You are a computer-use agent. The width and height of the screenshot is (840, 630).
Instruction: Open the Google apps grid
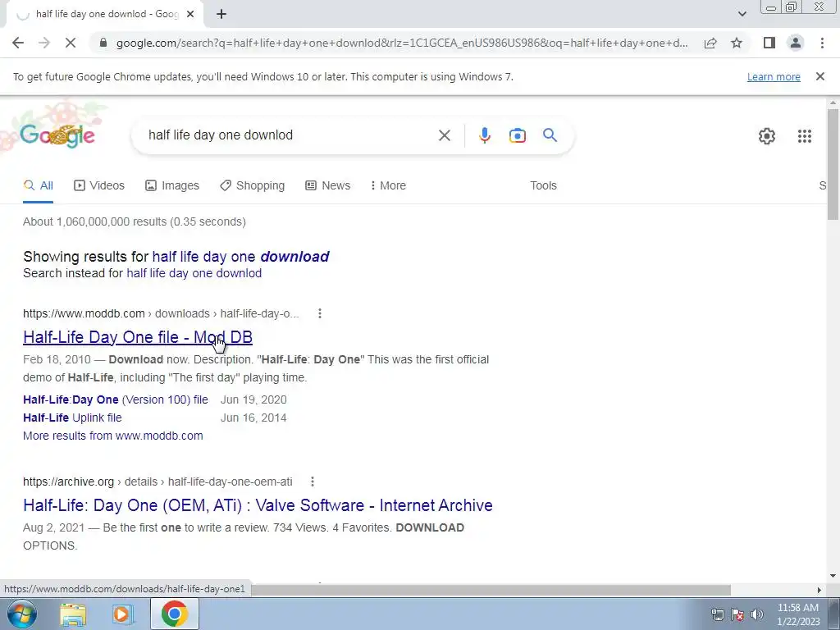point(804,136)
